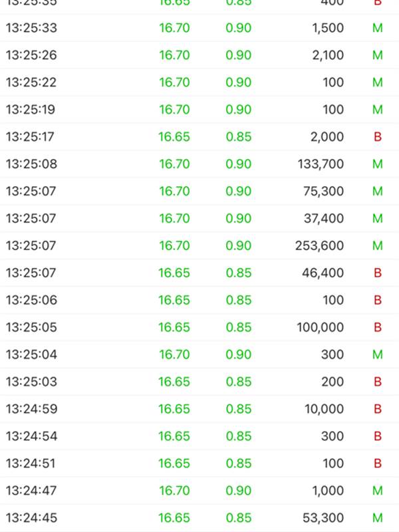The image size is (399, 532).
Task: Select the 13:24:51 trade row
Action: point(199,463)
